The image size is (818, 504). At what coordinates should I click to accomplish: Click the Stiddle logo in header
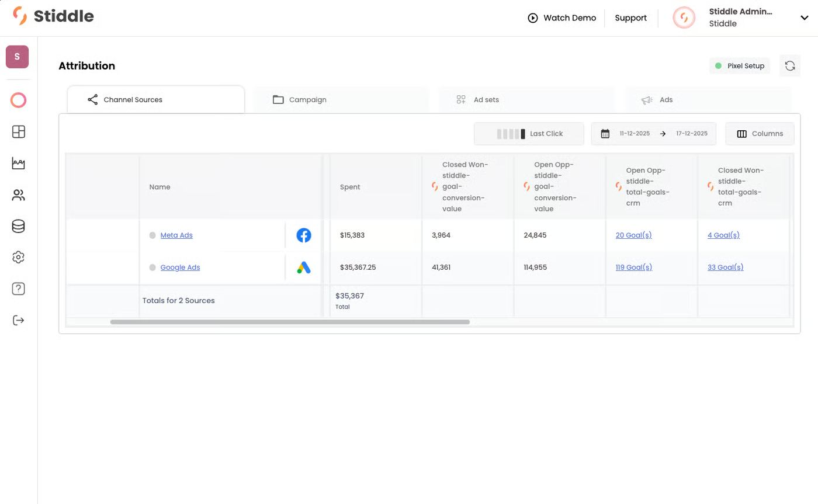(x=53, y=16)
